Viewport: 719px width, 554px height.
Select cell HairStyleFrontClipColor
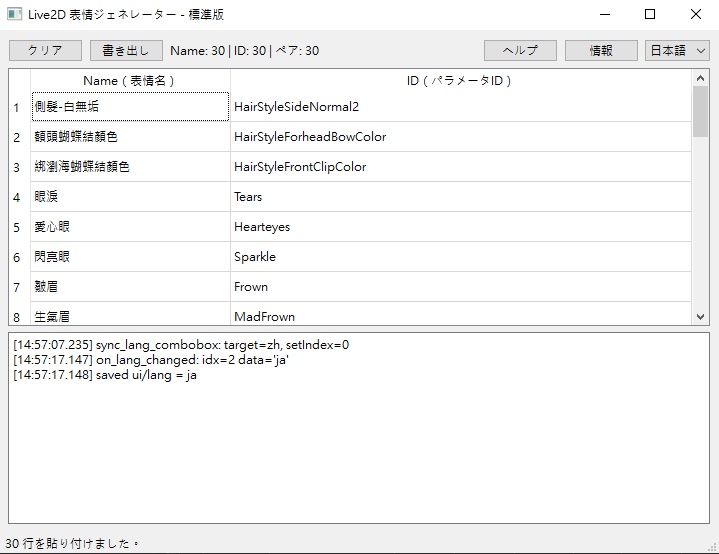click(460, 167)
